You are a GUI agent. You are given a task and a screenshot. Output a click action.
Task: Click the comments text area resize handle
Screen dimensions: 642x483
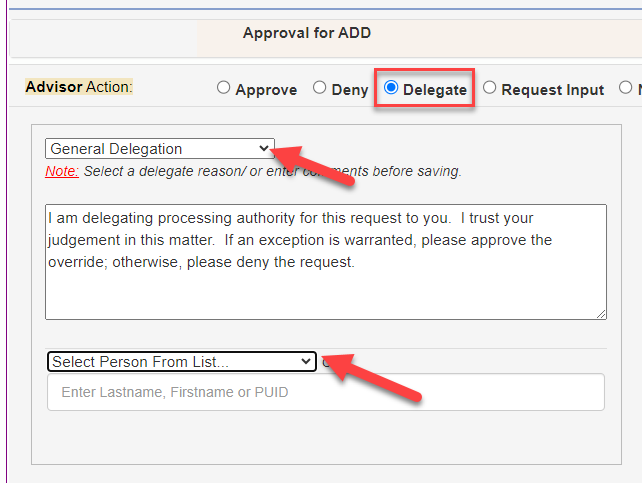click(x=600, y=314)
